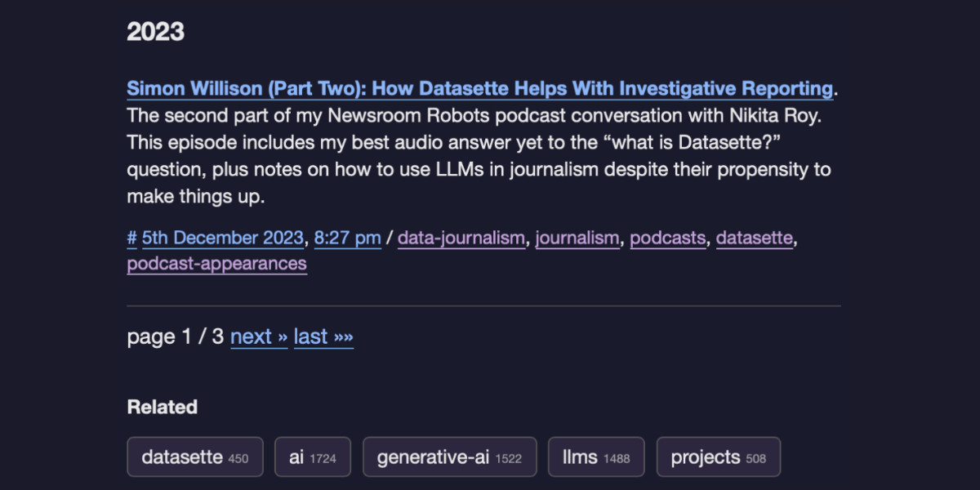Click the "journalism" tag
980x490 pixels.
point(577,238)
